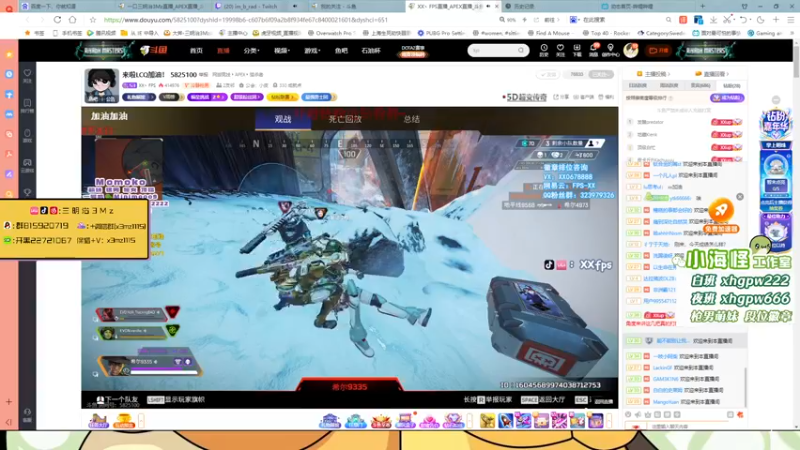Click the orange go-live button
Viewport: 800px width, 450px height.
pyautogui.click(x=658, y=51)
